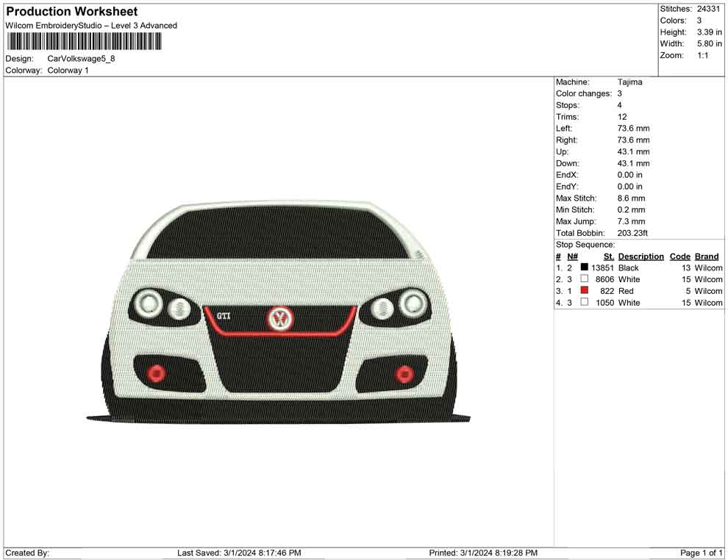This screenshot has width=728, height=560.
Task: Click the 'St.' column header
Action: click(609, 256)
